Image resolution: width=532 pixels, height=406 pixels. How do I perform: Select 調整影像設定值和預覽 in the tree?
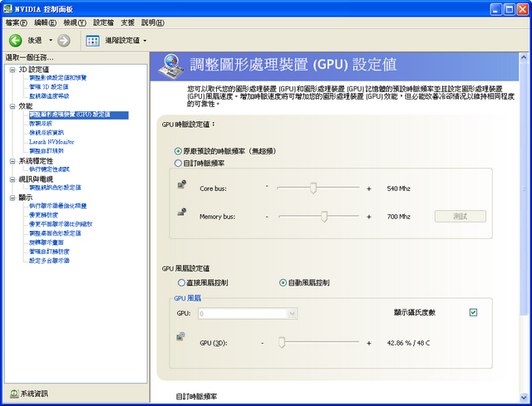coord(57,77)
